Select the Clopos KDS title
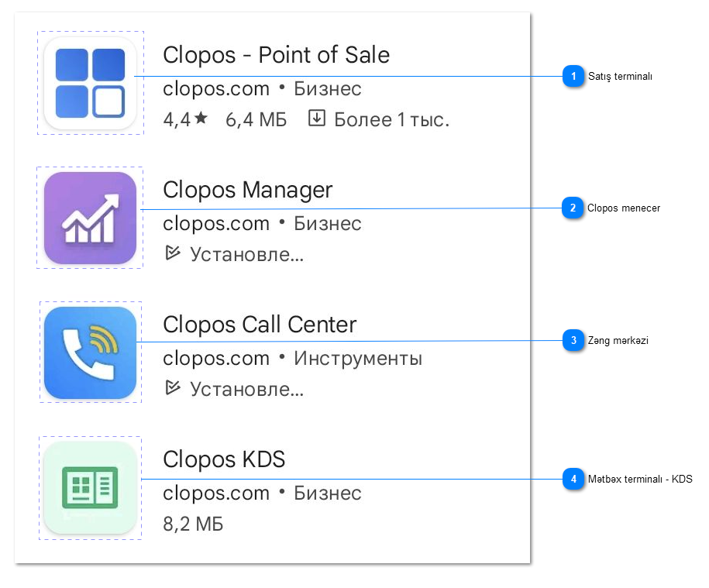This screenshot has height=588, width=709. (224, 459)
